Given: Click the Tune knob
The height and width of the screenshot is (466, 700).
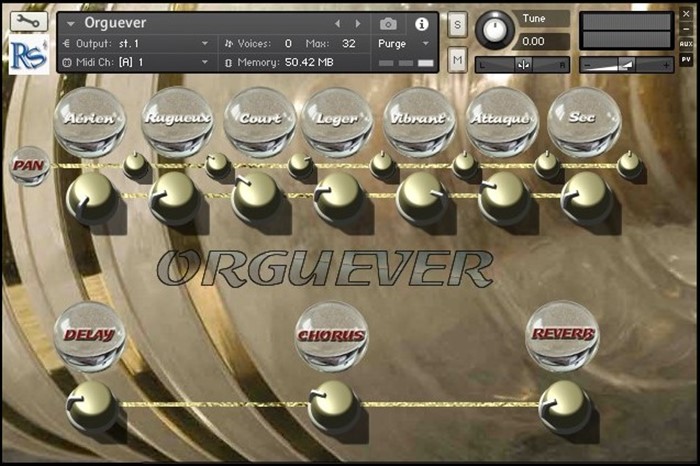Looking at the screenshot, I should click(x=492, y=30).
